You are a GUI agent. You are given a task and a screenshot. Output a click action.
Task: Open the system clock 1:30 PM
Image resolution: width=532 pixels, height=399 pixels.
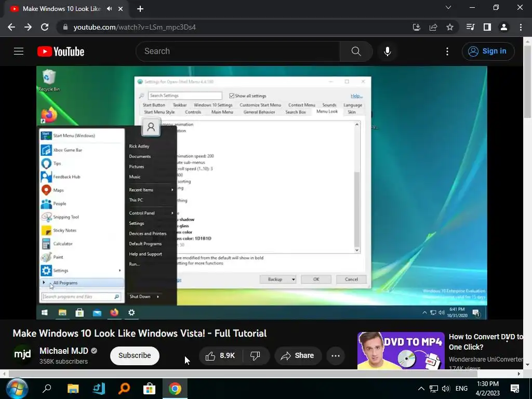[x=488, y=389]
